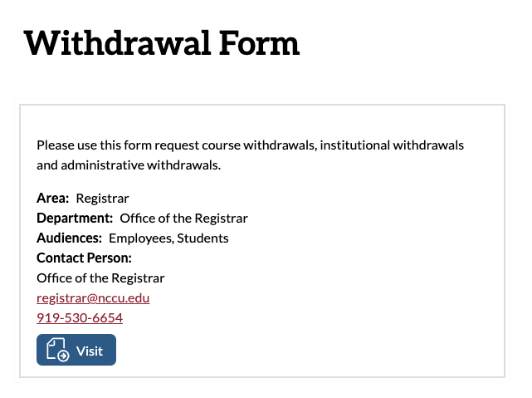The height and width of the screenshot is (398, 532).
Task: Open the Visit button
Action: tap(76, 350)
